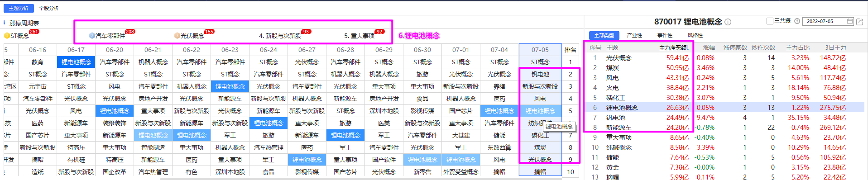Switch to the 个股分析 tab
Screen dimensions: 868x180
(49, 8)
